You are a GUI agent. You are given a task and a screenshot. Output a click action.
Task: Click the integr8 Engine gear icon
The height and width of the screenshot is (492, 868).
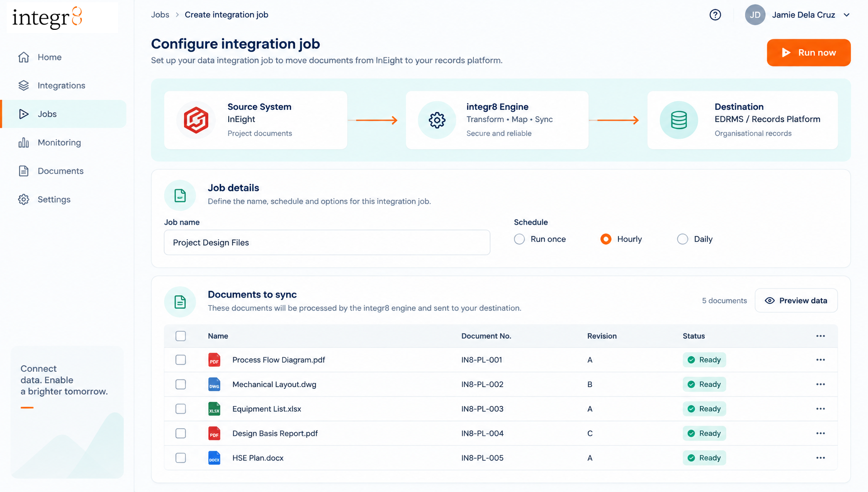437,120
